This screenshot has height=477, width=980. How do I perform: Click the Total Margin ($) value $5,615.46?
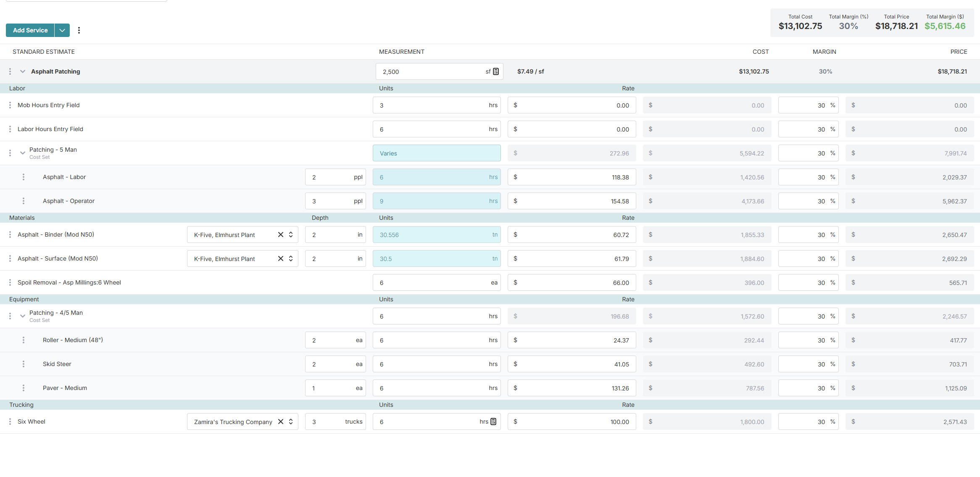945,26
